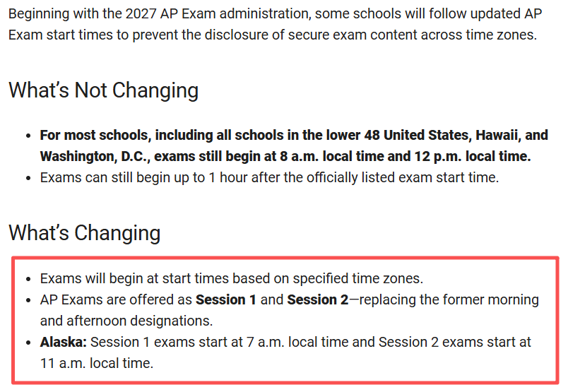Click "7 a.m." in the Alaska bullet
This screenshot has width=568, height=392.
click(265, 342)
